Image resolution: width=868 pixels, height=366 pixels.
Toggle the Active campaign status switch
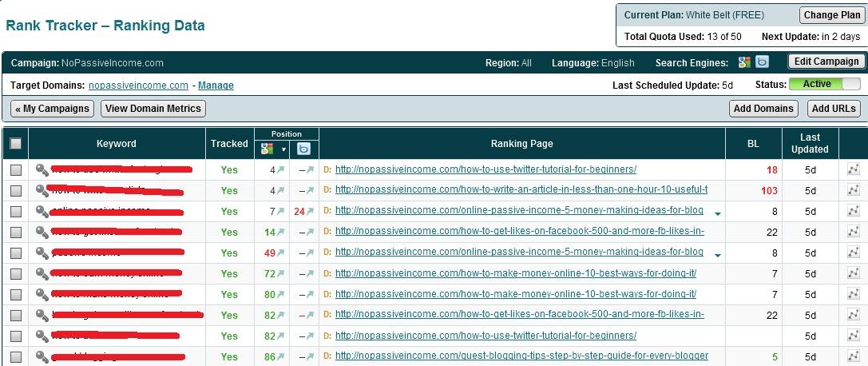click(x=825, y=84)
